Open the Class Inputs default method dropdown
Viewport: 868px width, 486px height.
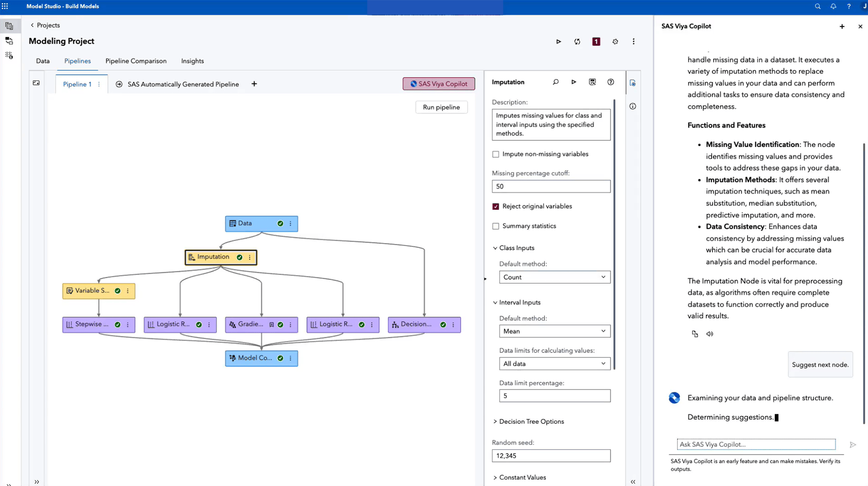(x=554, y=277)
